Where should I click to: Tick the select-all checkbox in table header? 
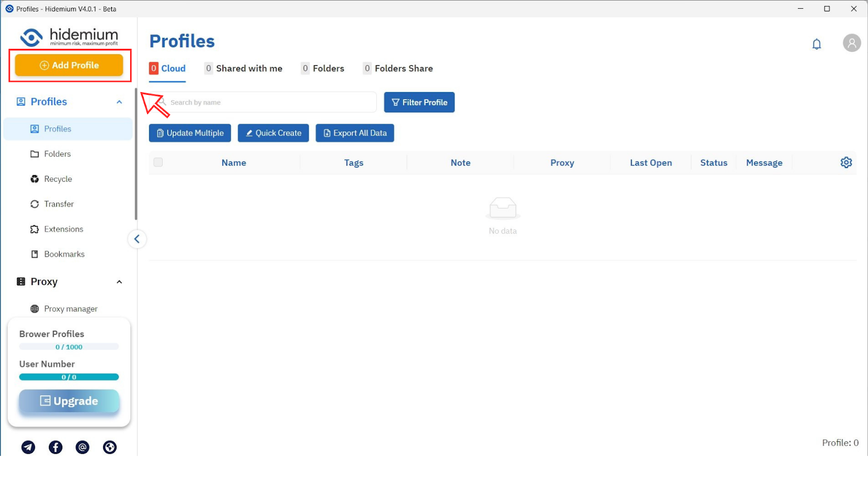(x=158, y=162)
